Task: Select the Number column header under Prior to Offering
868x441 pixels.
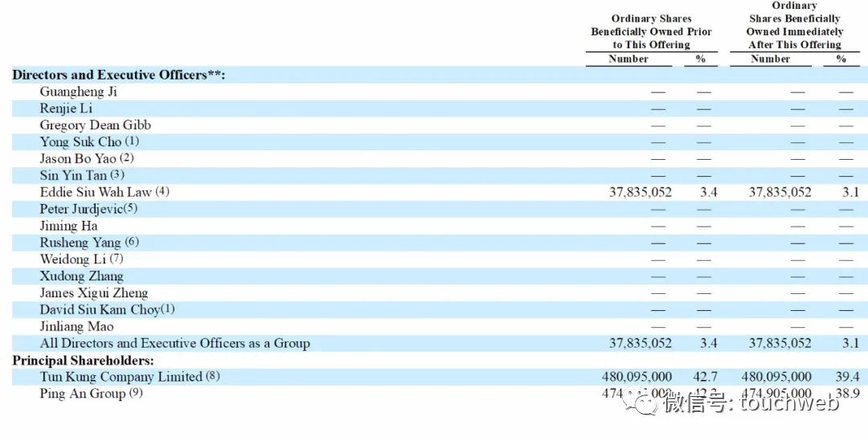Action: pyautogui.click(x=628, y=59)
